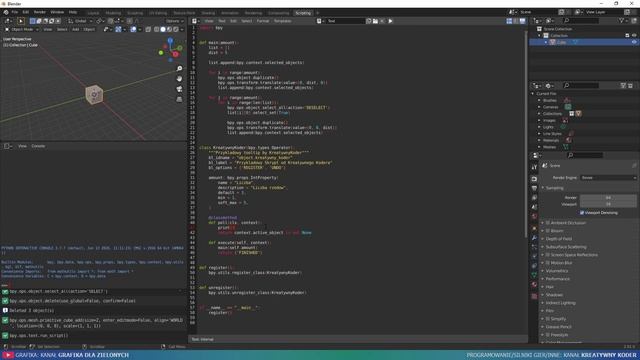Open the Global transform orientation dropdown
640x360 pixels.
(80, 21)
